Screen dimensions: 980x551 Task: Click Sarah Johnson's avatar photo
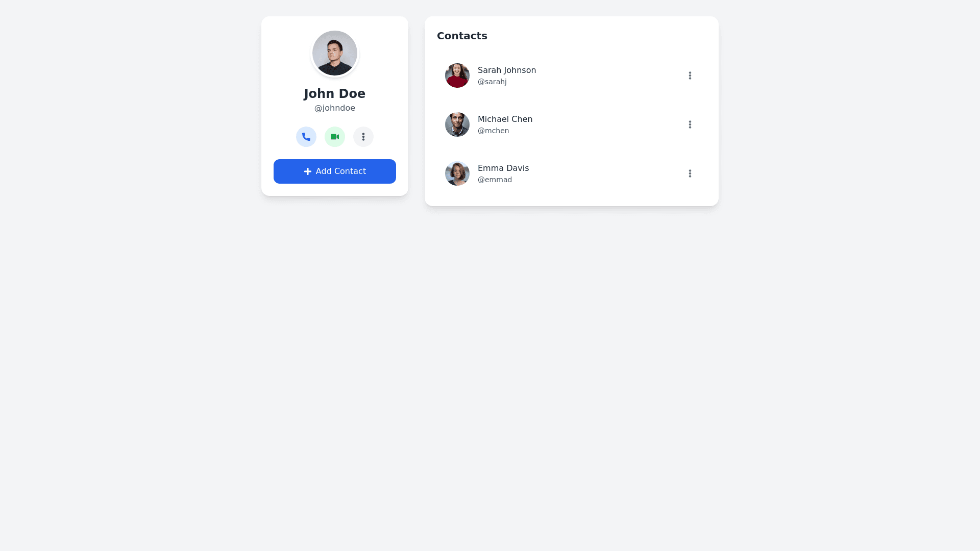(x=457, y=76)
